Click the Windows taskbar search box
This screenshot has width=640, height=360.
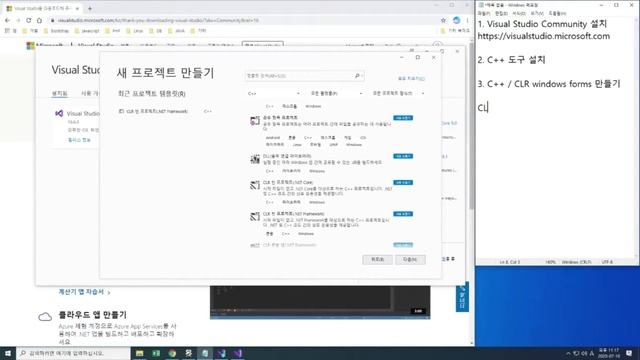(73, 353)
